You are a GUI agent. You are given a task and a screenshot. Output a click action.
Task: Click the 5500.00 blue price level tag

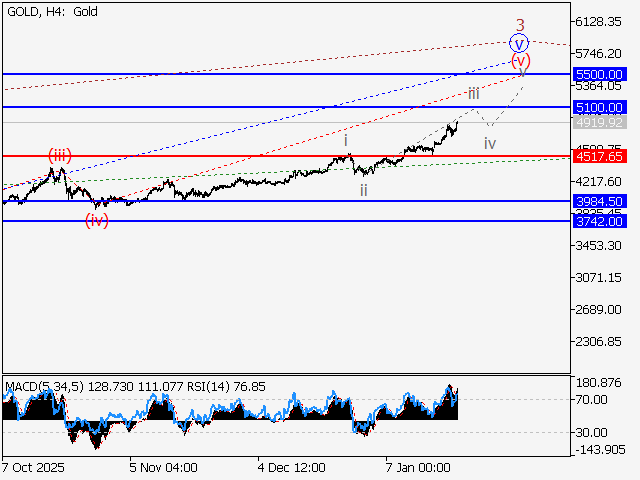[x=600, y=75]
